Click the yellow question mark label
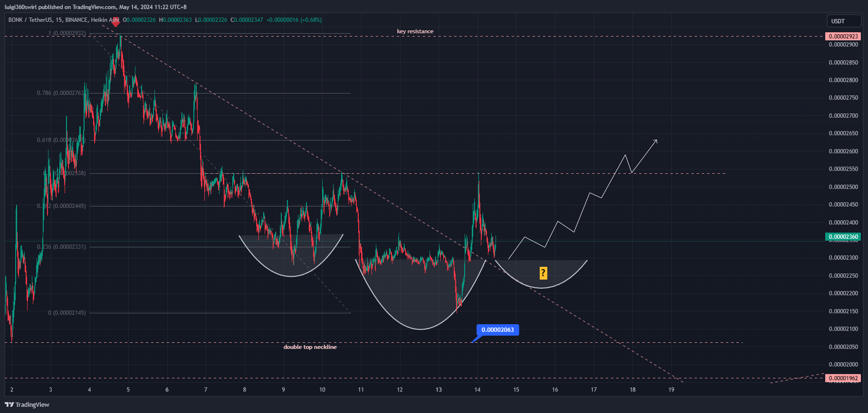The height and width of the screenshot is (413, 868). tap(543, 273)
